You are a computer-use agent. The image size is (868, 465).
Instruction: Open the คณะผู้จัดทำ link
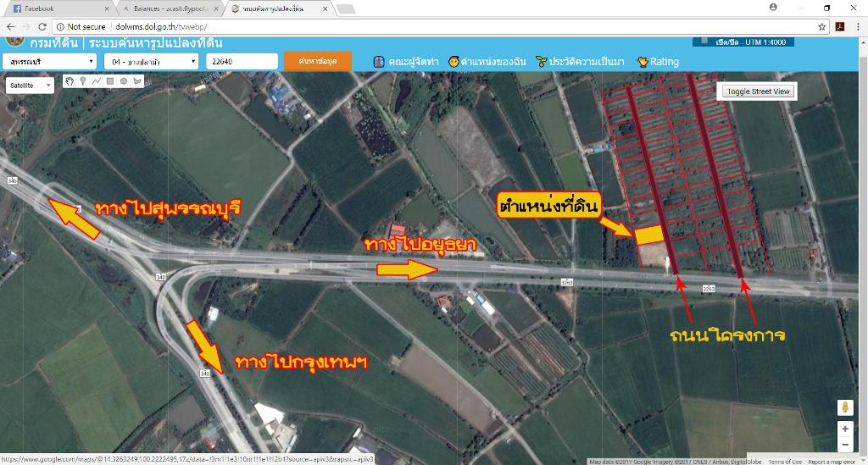(414, 61)
